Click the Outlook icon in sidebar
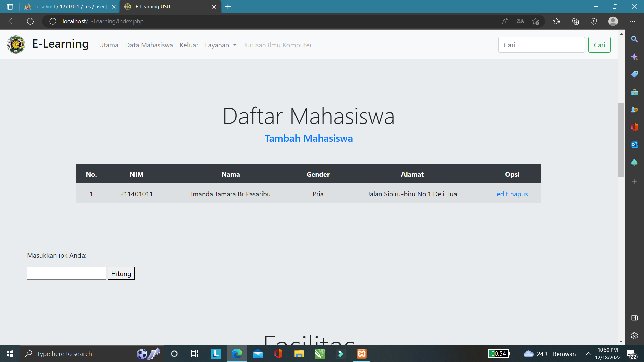The width and height of the screenshot is (644, 362). pos(634,145)
